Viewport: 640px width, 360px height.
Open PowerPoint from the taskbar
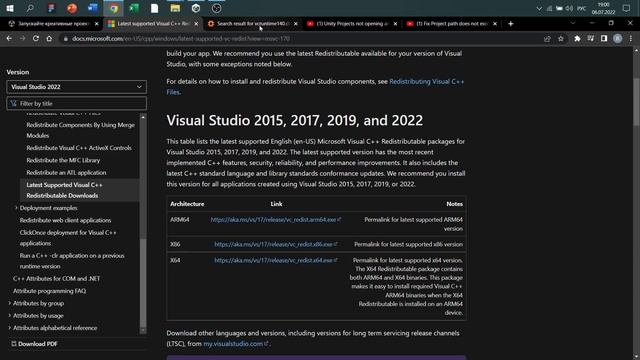(72, 8)
